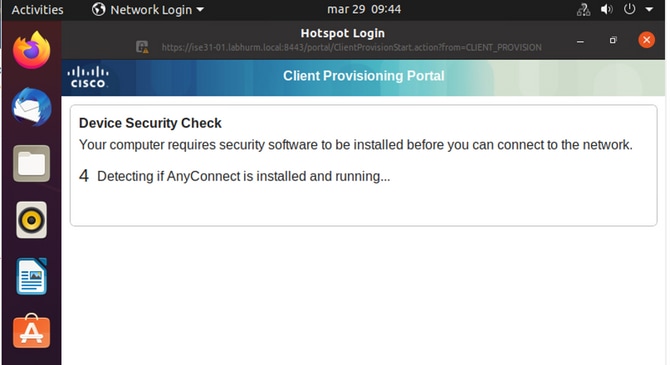Launch Thunderbird mail from the dock
Image resolution: width=670 pixels, height=365 pixels.
32,107
